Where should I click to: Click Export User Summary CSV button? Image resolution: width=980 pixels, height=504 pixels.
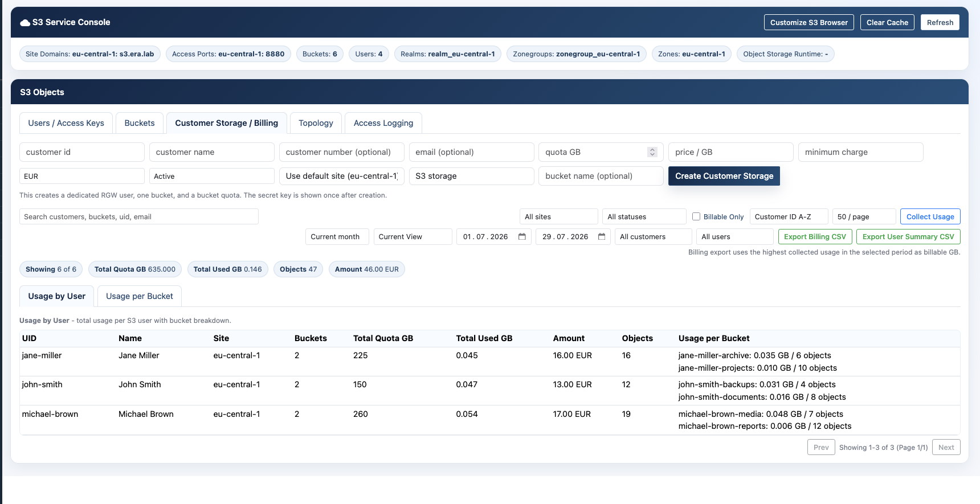tap(908, 237)
